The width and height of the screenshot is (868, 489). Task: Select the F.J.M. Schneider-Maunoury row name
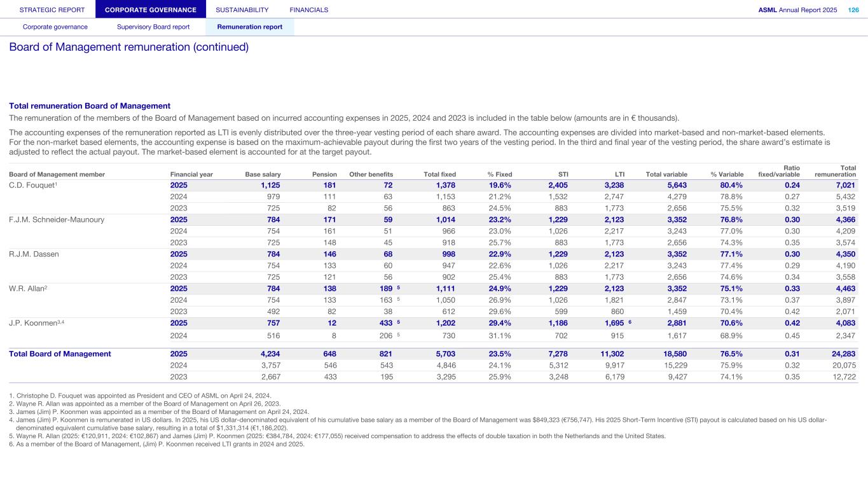coord(57,219)
